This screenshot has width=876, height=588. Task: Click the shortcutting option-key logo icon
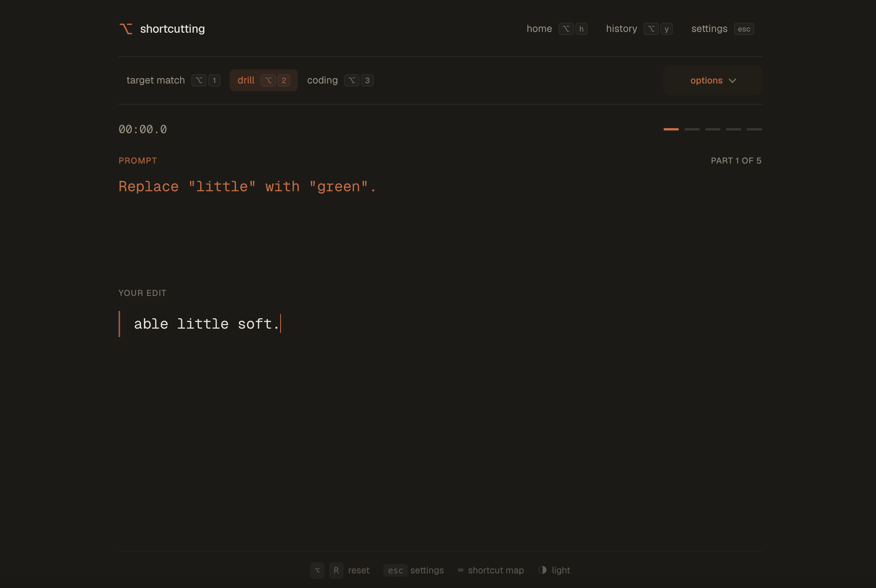pyautogui.click(x=126, y=29)
